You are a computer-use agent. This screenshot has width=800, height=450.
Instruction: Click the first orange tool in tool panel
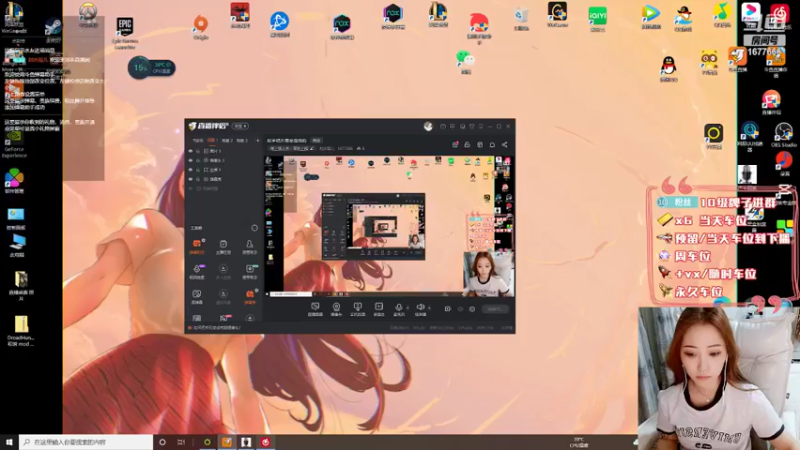tap(196, 246)
